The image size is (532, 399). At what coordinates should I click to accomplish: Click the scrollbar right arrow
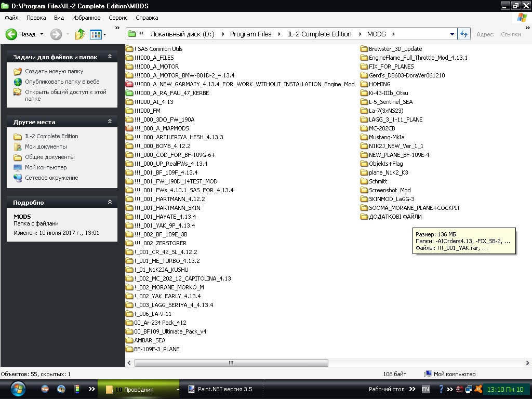(x=527, y=363)
